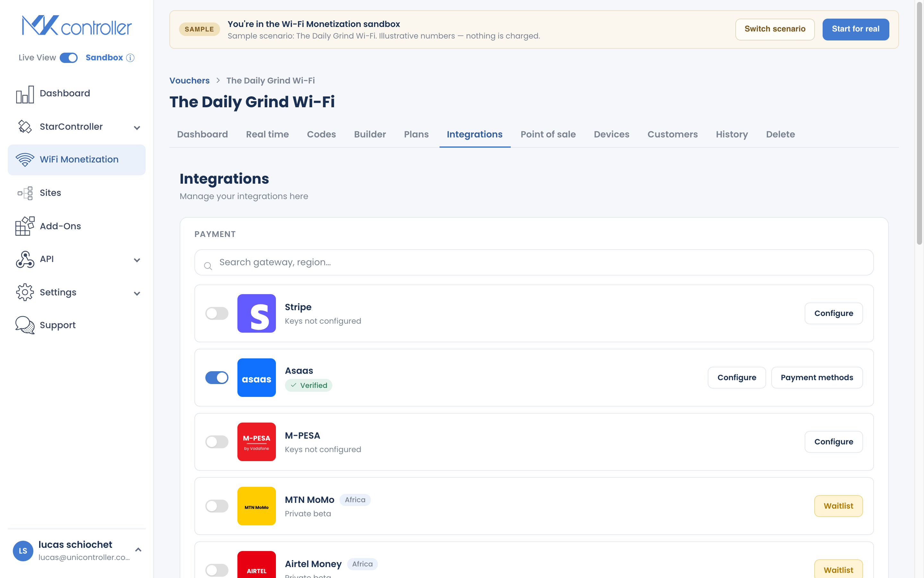Click the MTN MoMo logo tile
Viewport: 924px width, 578px height.
click(257, 506)
